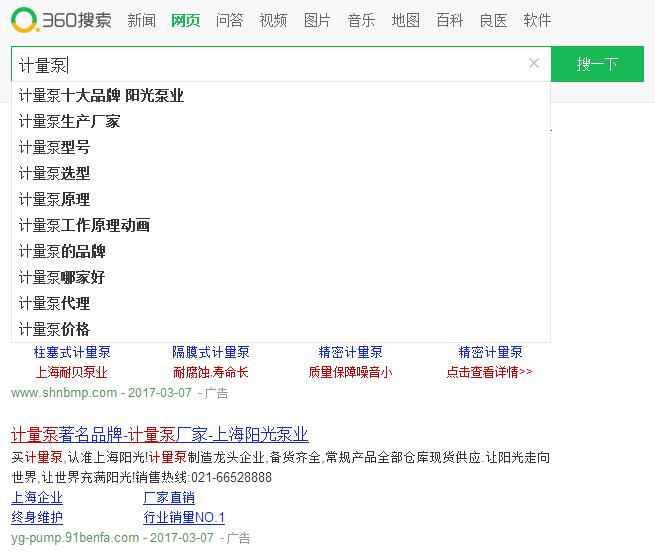Click the hotline text 021-66528888
Screen dimensions: 655x559
231,477
